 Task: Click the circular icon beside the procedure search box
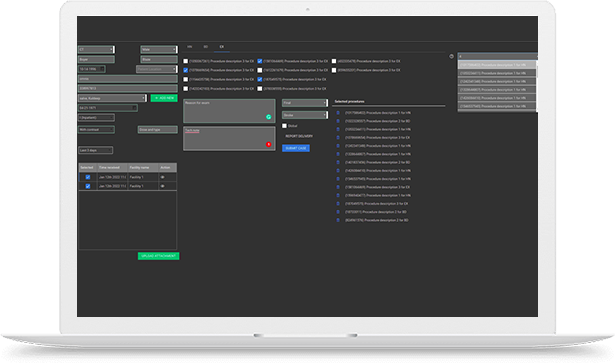(451, 56)
